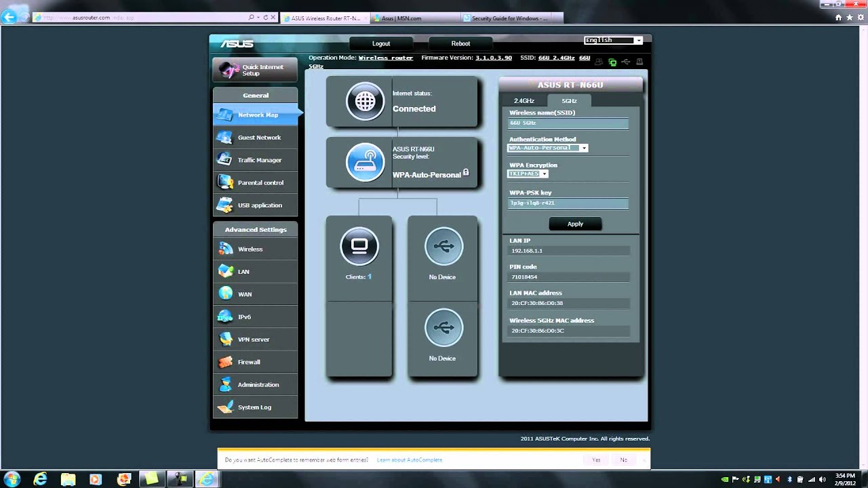
Task: Click the lower USB No Device icon
Action: pyautogui.click(x=443, y=327)
